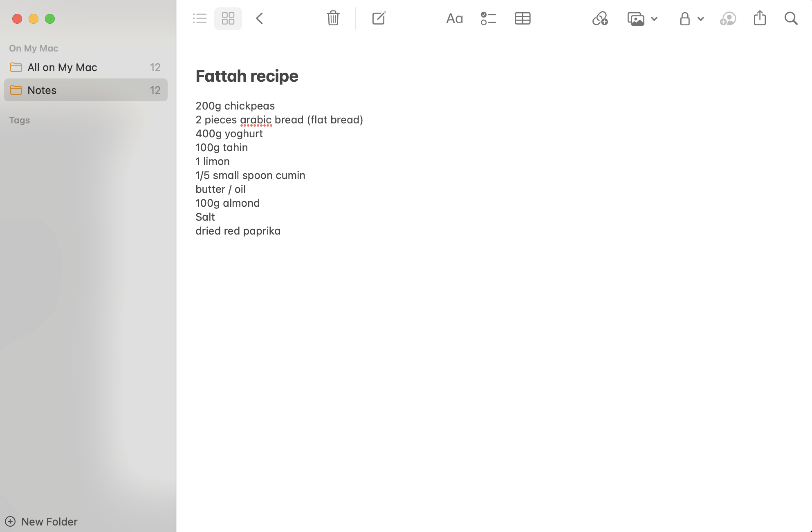This screenshot has width=812, height=532.
Task: Insert a checklist
Action: pyautogui.click(x=488, y=18)
